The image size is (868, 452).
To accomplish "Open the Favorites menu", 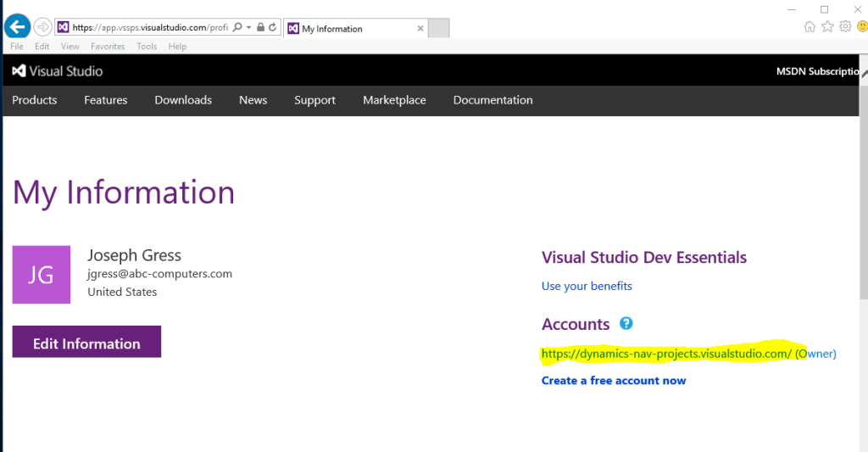I will click(108, 47).
